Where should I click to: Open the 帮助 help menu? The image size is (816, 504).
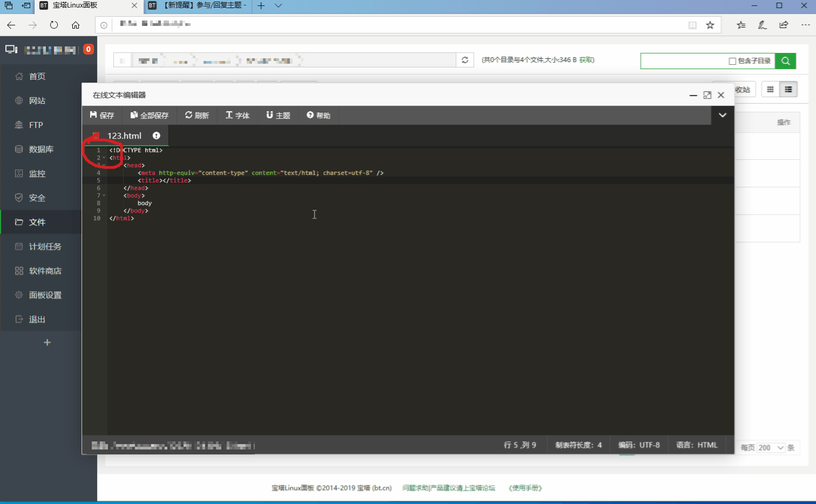point(318,115)
